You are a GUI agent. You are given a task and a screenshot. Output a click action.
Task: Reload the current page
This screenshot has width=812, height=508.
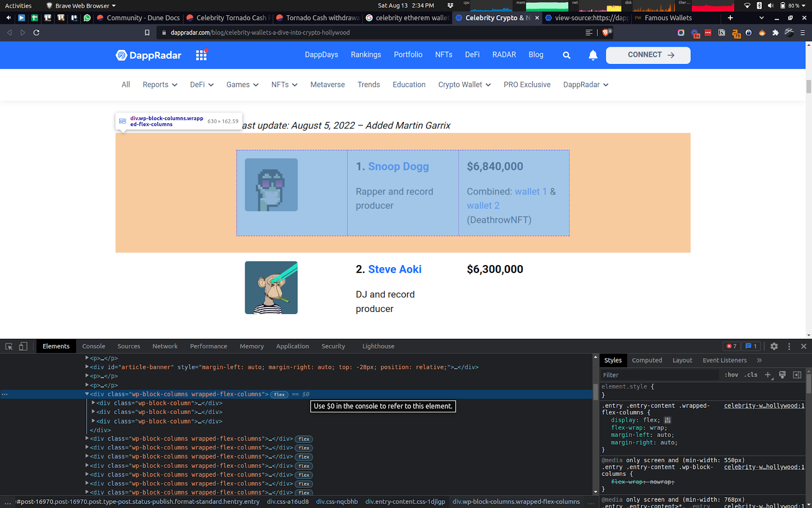click(x=37, y=33)
